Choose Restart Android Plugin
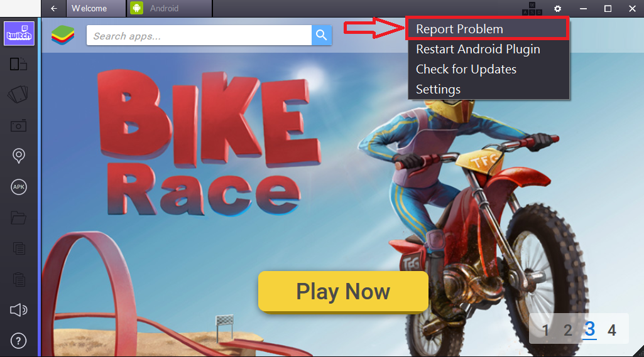Viewport: 644px width, 357px height. pyautogui.click(x=489, y=49)
